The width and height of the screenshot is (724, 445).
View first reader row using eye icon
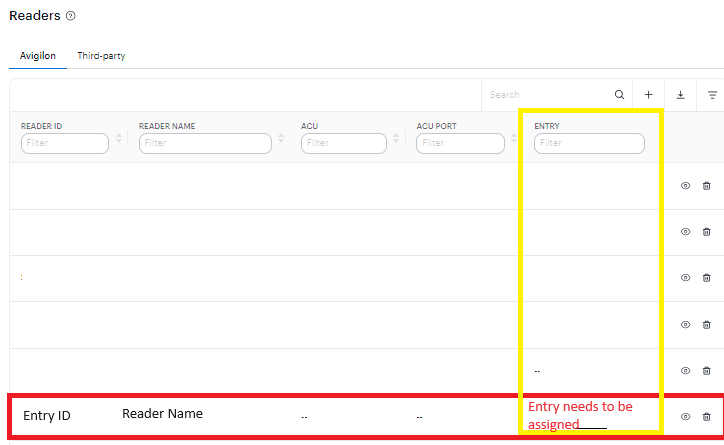click(685, 186)
